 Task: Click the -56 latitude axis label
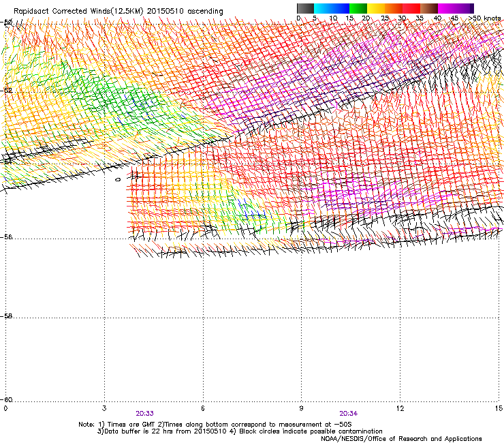click(7, 236)
